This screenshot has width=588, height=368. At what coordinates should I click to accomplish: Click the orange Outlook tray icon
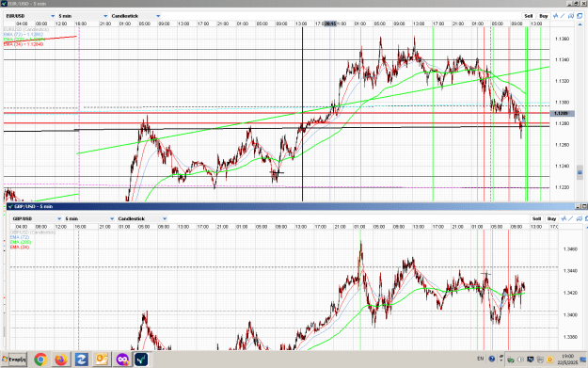coord(550,360)
